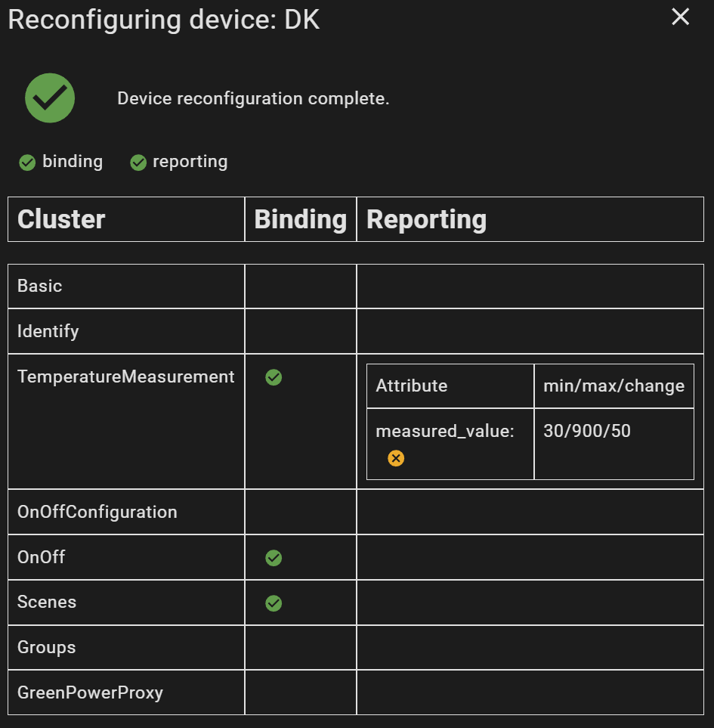Close the reconfiguring device dialog
Image resolution: width=714 pixels, height=728 pixels.
680,17
